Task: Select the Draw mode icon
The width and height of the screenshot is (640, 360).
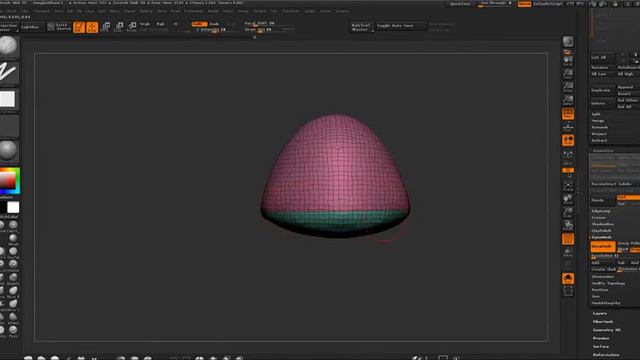Action: tap(92, 27)
